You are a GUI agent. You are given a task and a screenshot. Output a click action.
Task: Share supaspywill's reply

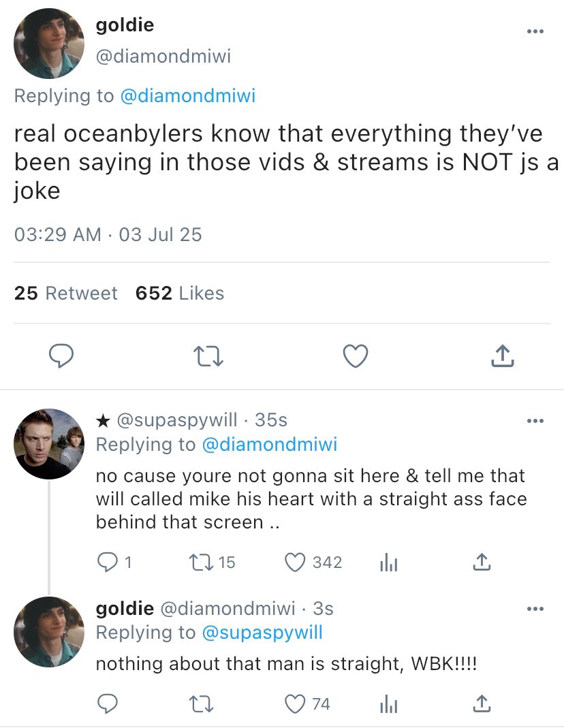tap(481, 563)
